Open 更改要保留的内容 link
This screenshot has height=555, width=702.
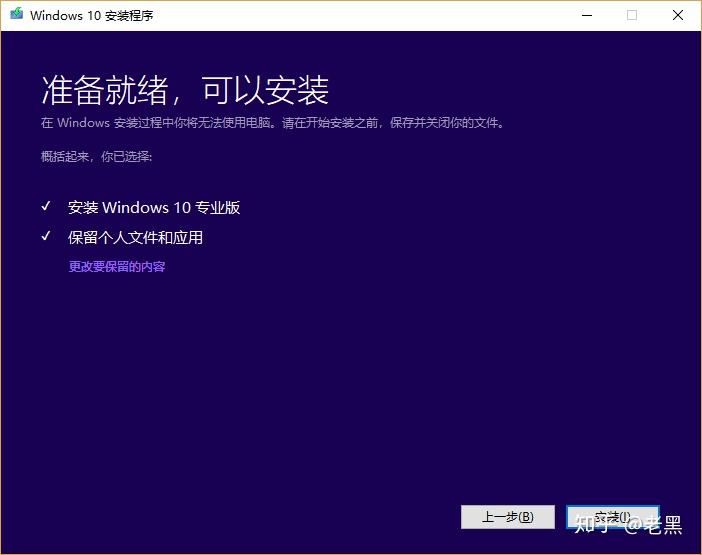point(117,267)
